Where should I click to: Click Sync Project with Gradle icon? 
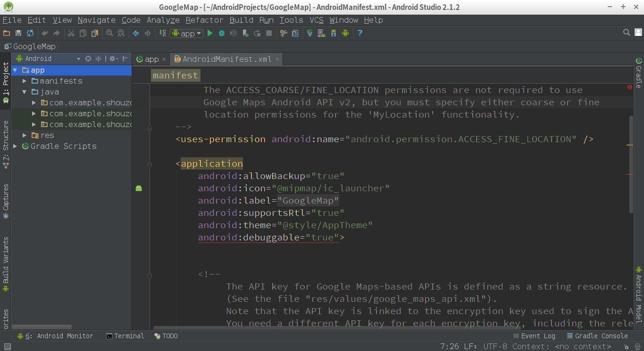(x=310, y=33)
